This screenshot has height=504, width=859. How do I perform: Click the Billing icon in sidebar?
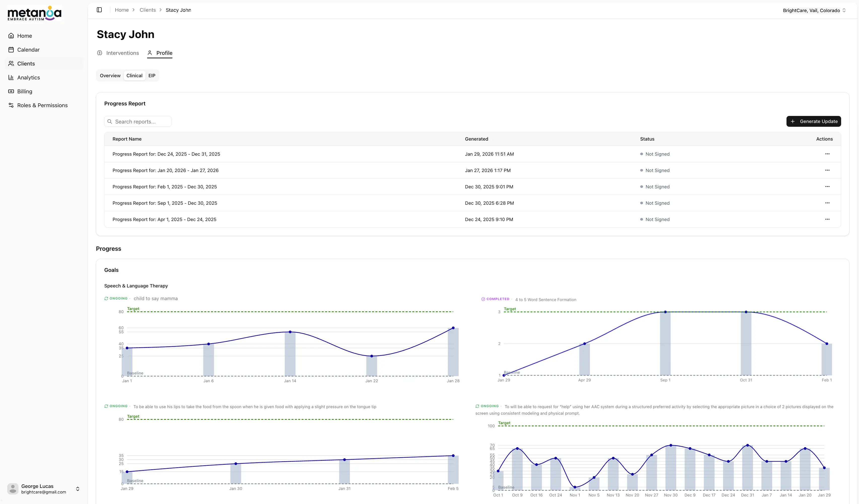pos(11,91)
